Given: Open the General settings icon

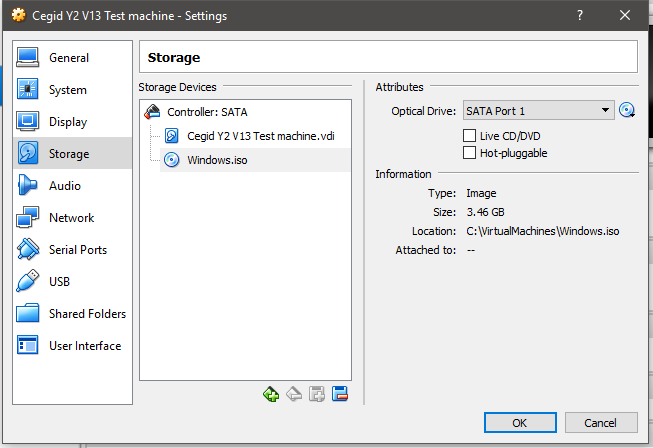Looking at the screenshot, I should click(27, 57).
